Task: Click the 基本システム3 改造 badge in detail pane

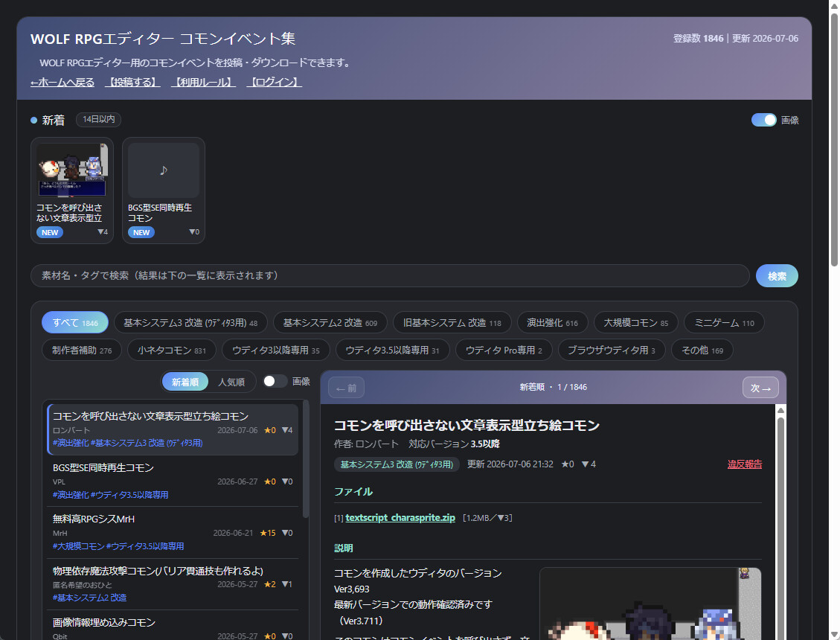Action: point(397,464)
